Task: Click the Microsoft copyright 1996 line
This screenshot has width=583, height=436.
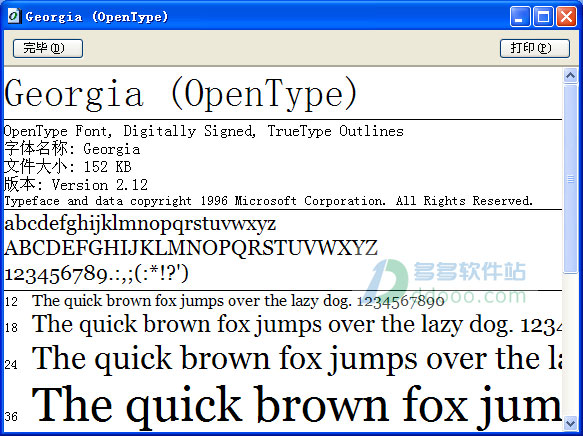Action: coord(268,201)
